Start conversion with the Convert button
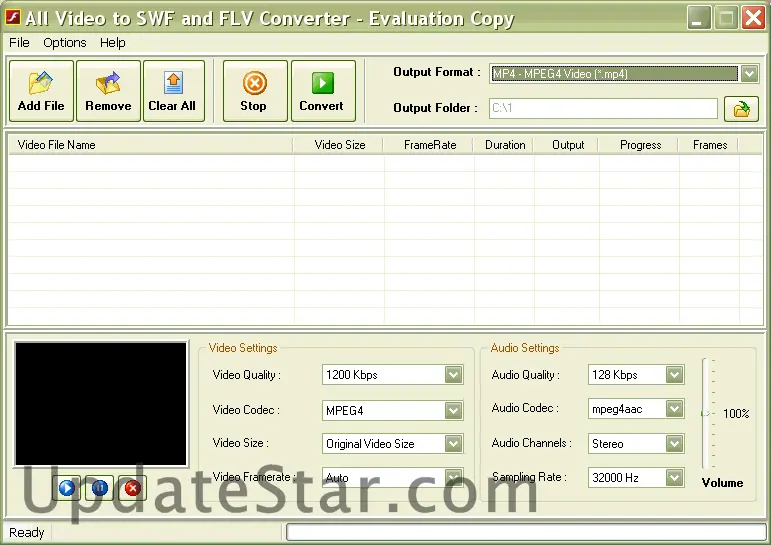Viewport: 771px width, 545px height. [x=323, y=91]
